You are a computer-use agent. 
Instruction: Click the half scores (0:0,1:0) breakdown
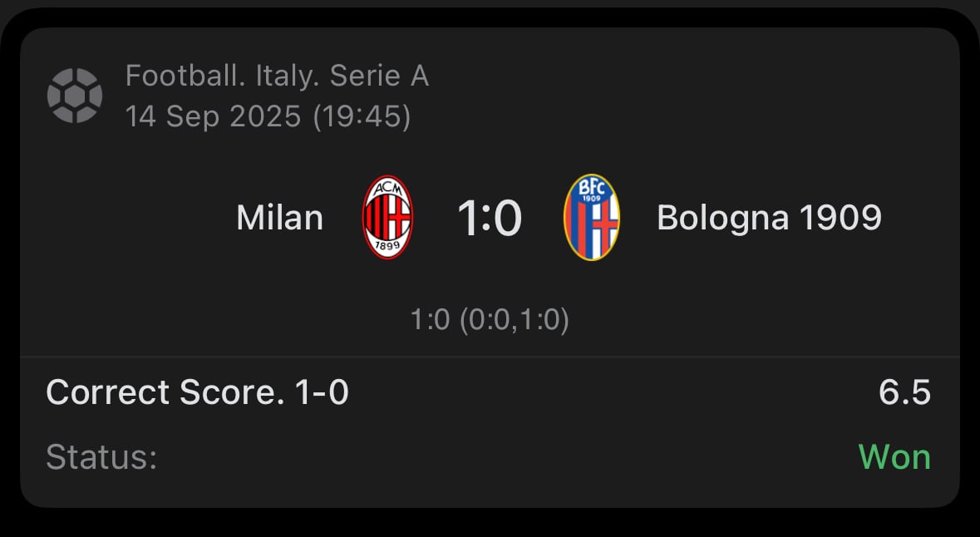click(x=515, y=320)
